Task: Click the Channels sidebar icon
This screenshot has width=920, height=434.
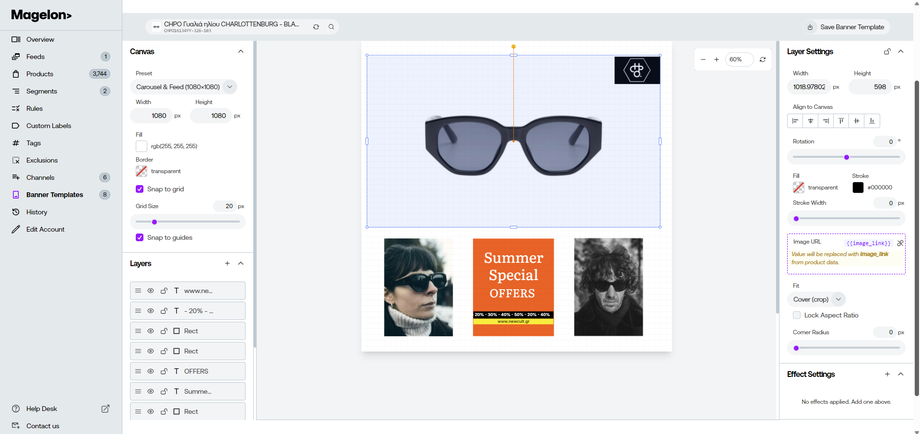Action: coord(15,177)
